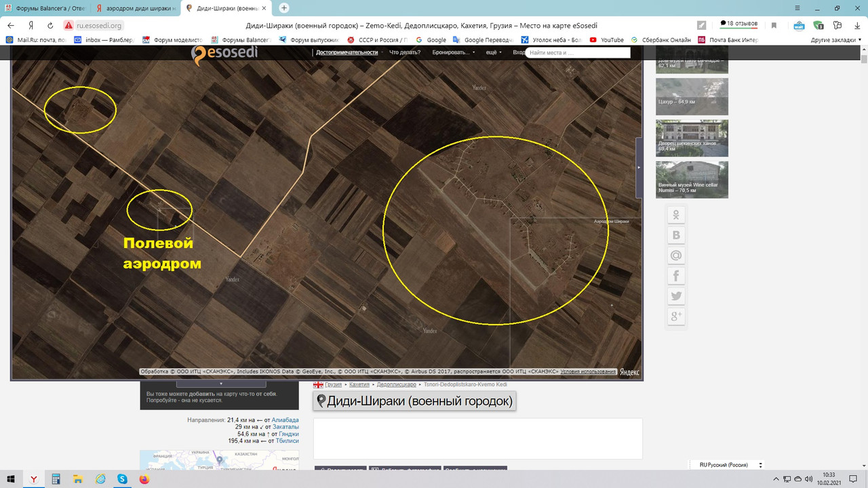
Task: Share on VKontakte icon
Action: click(x=676, y=235)
